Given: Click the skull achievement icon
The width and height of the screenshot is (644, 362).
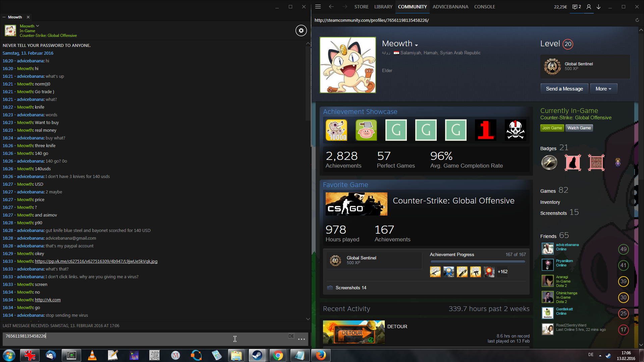Looking at the screenshot, I should tap(515, 130).
